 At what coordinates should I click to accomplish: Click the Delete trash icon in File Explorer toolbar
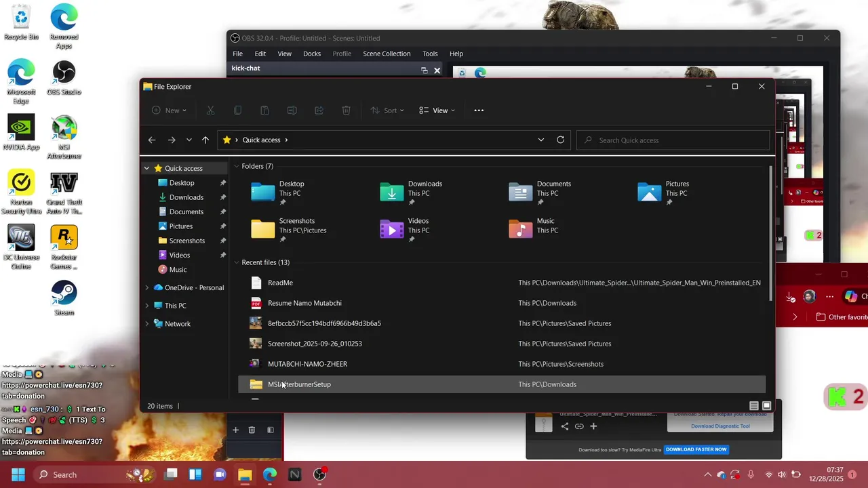(x=346, y=110)
